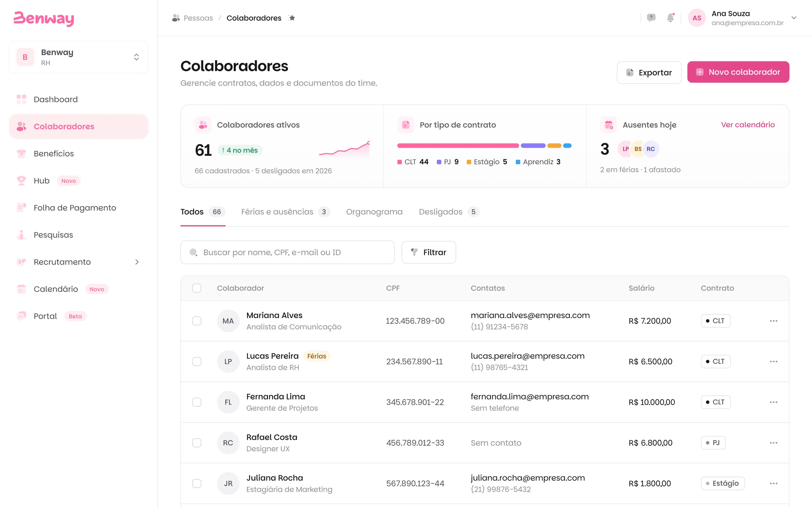812x508 pixels.
Task: Expand the Ana Souza account menu chevron
Action: click(794, 18)
